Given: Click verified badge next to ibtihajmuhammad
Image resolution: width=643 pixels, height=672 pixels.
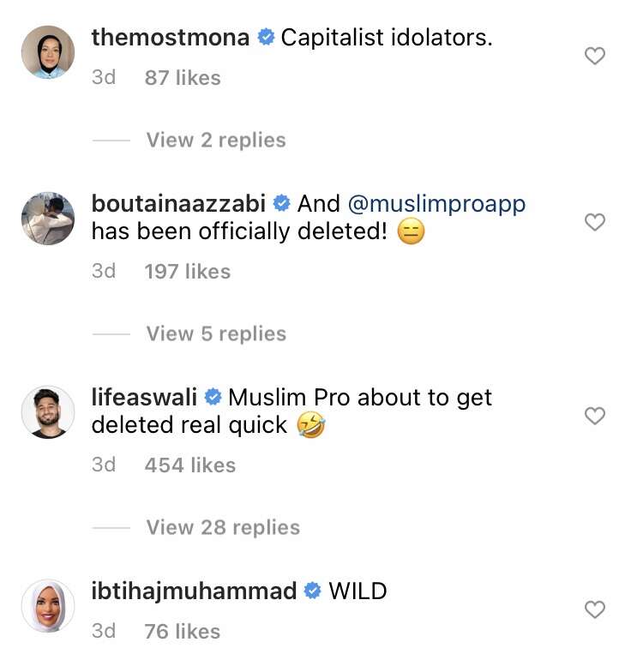Looking at the screenshot, I should tap(313, 591).
